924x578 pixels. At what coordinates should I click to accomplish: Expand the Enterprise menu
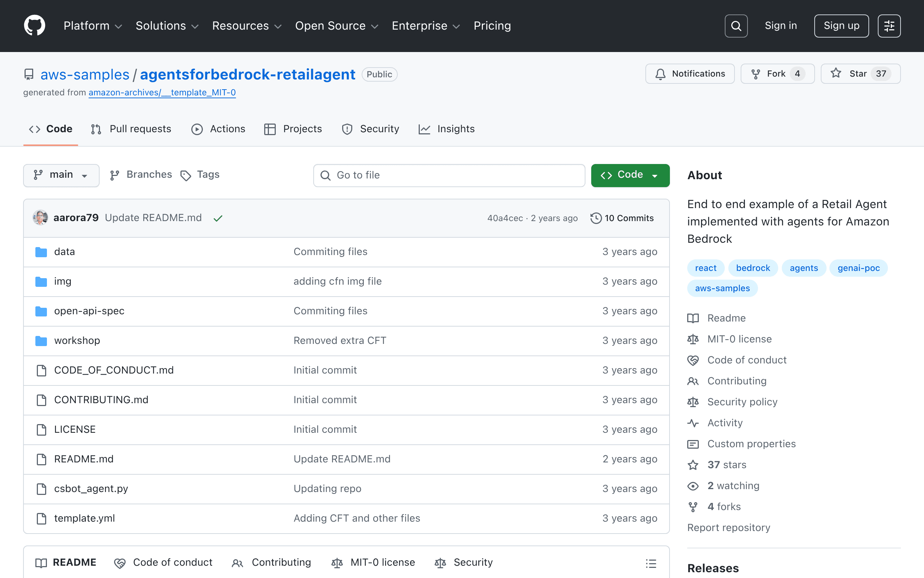pos(426,26)
